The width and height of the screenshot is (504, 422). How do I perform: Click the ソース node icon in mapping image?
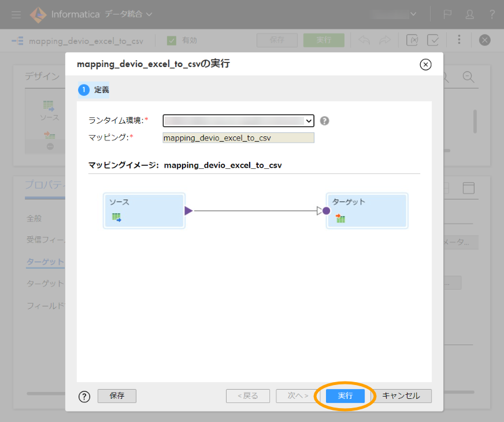tap(116, 218)
